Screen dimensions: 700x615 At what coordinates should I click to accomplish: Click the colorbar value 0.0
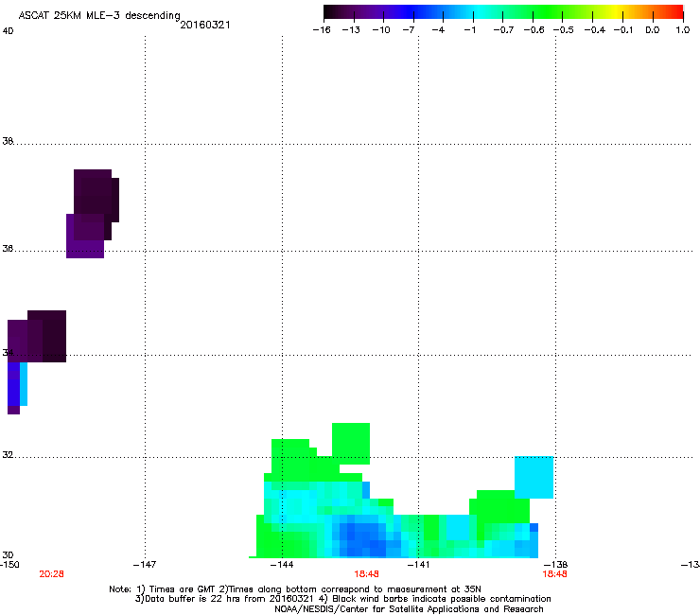[x=653, y=30]
